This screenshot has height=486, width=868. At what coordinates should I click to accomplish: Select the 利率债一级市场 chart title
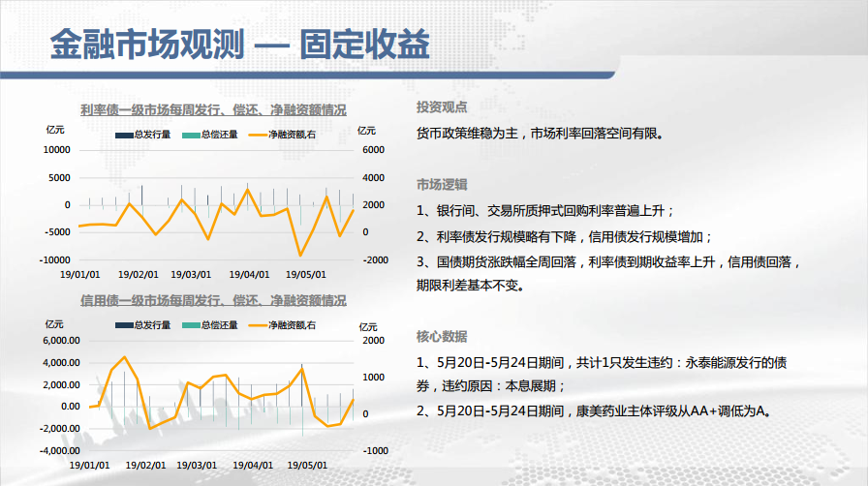(x=213, y=110)
